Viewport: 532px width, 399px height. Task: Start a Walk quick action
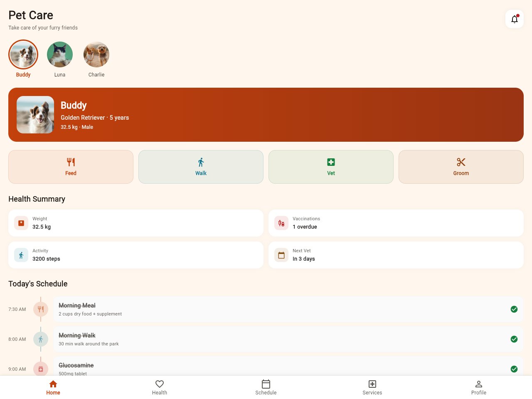coord(201,167)
